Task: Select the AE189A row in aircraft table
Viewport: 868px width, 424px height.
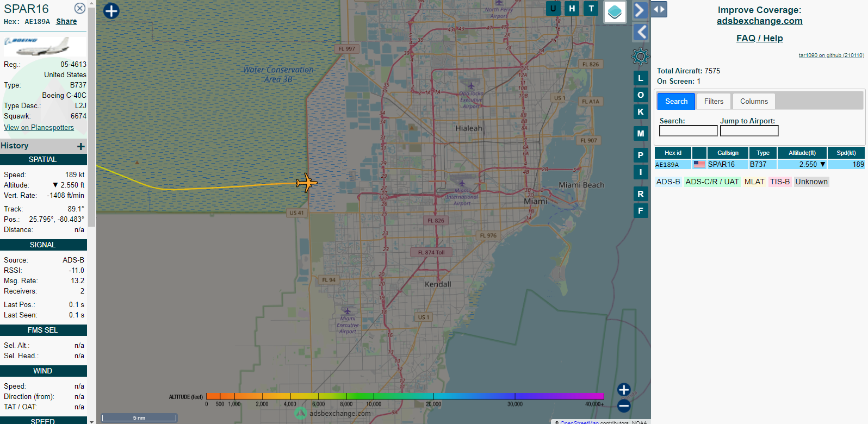Action: click(x=759, y=164)
